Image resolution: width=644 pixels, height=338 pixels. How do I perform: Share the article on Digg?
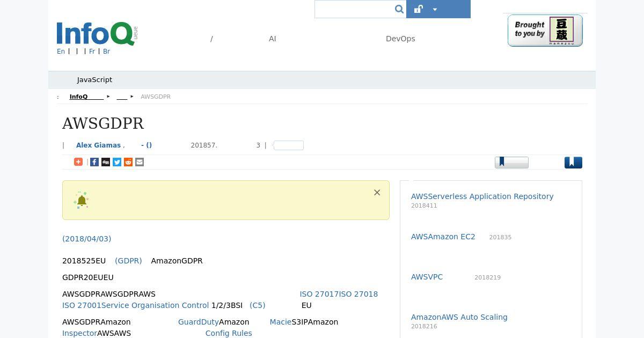click(106, 162)
